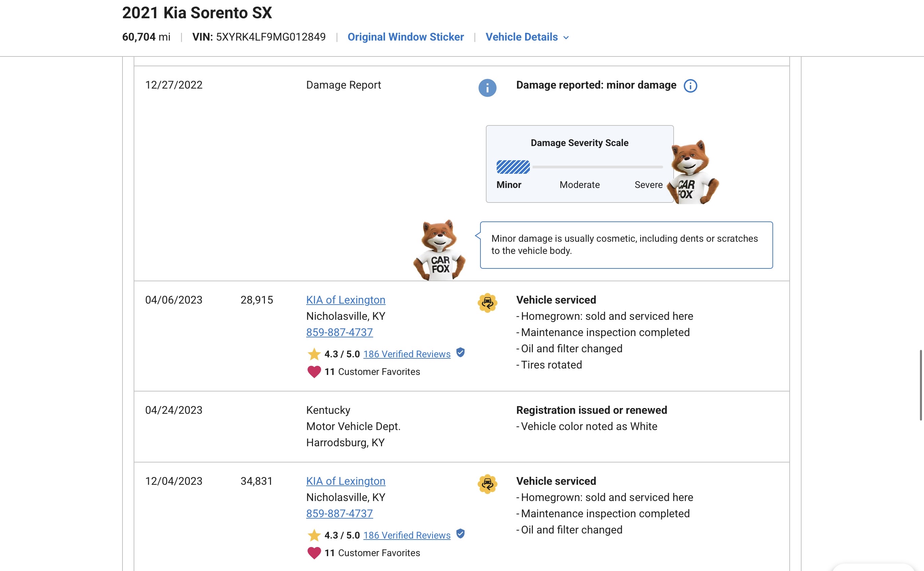Click Car Fox mascot beside minor damage note

[439, 250]
